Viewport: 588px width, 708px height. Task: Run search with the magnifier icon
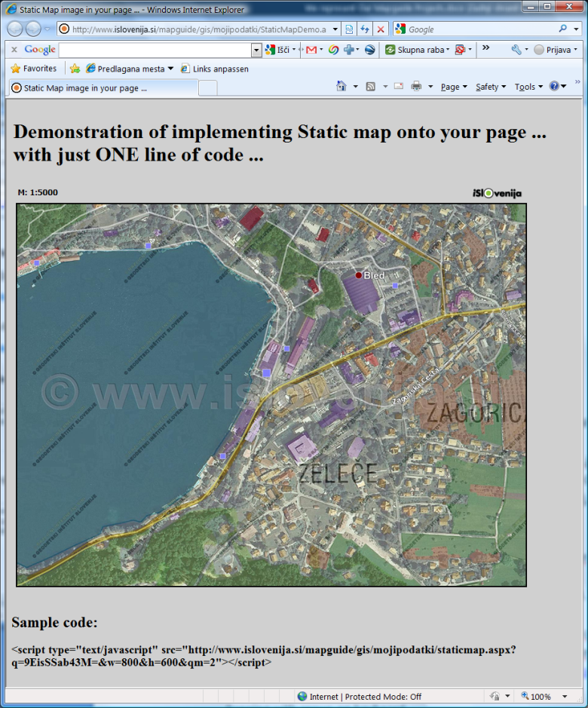[x=562, y=29]
